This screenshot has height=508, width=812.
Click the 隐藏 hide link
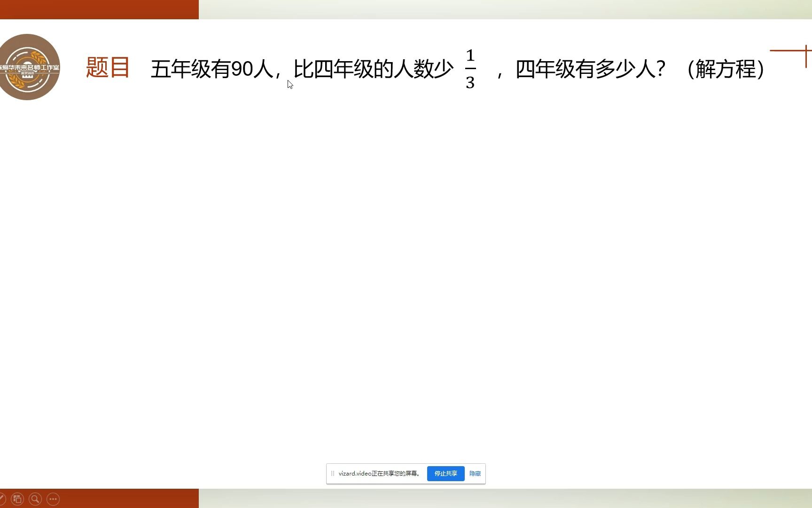[x=475, y=474]
